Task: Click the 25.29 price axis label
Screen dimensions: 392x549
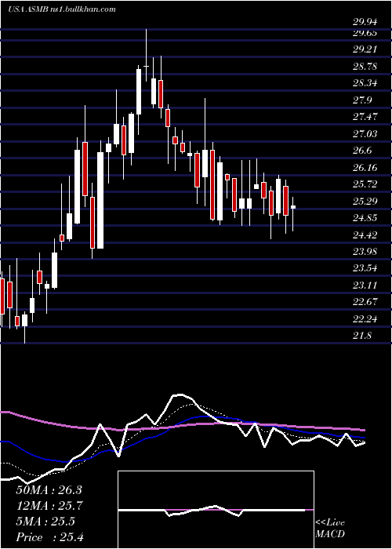Action: 365,201
